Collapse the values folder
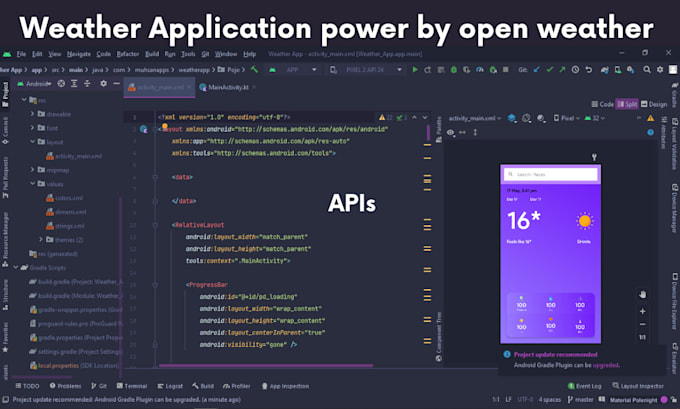Screen dimensions: 680x409 (x=32, y=183)
